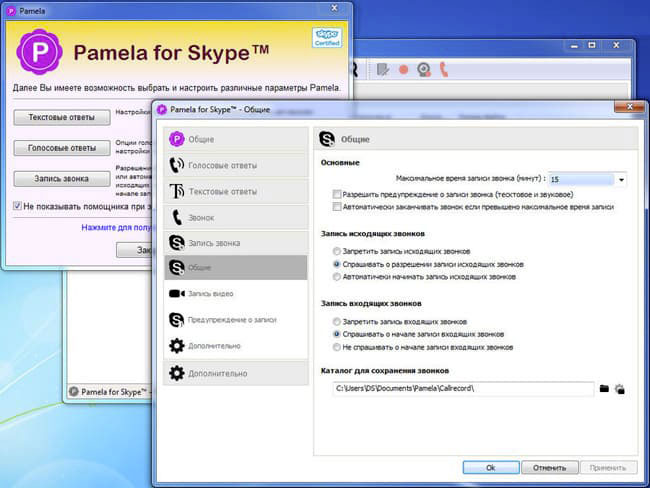Click the Нажмите для получения link
The image size is (650, 488).
[117, 227]
